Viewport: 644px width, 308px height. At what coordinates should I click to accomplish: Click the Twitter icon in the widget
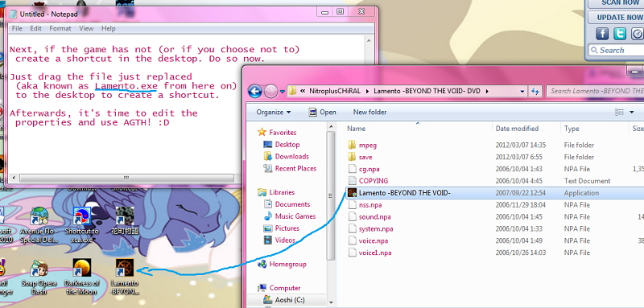coord(619,34)
